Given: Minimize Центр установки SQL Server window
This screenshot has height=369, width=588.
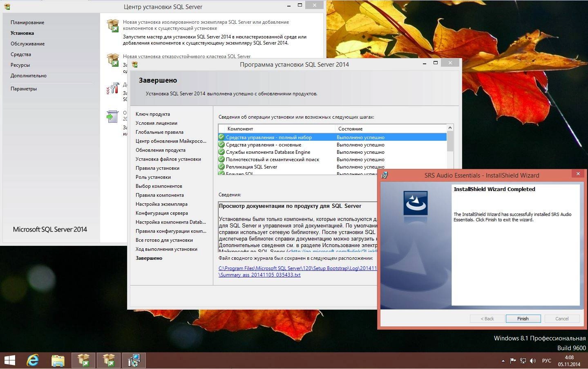Looking at the screenshot, I should click(289, 5).
